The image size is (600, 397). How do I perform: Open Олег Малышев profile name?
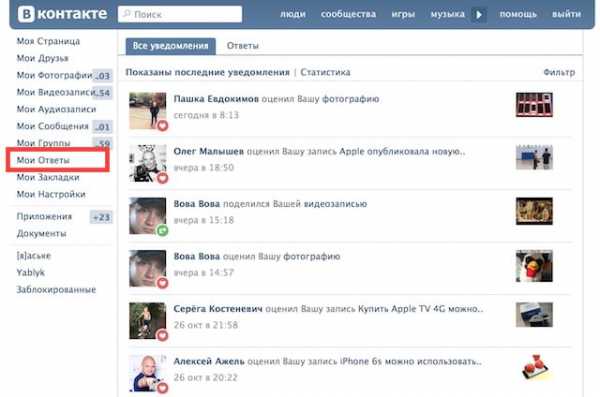pos(209,152)
